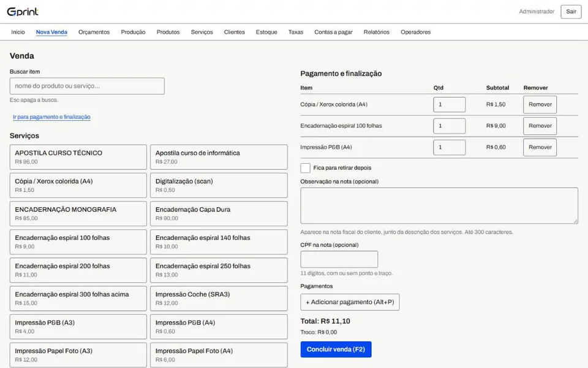The image size is (588, 368).
Task: Add Encadernação Capa Dura service
Action: coord(219,213)
